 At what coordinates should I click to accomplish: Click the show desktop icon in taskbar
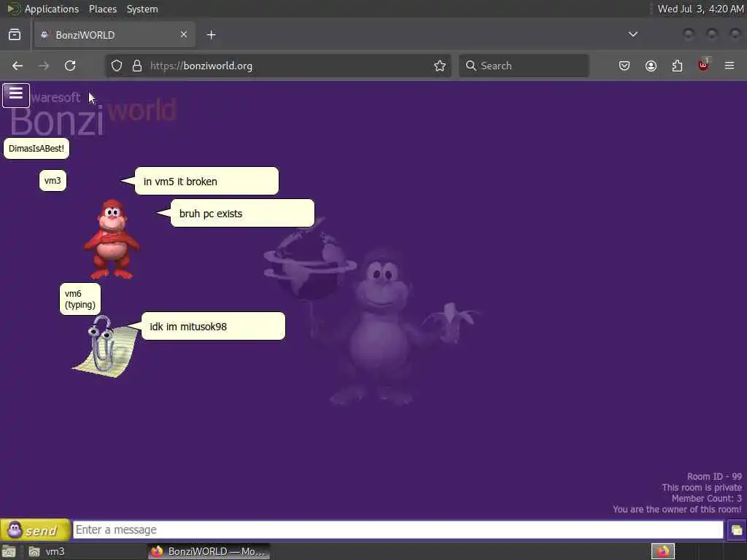point(9,552)
